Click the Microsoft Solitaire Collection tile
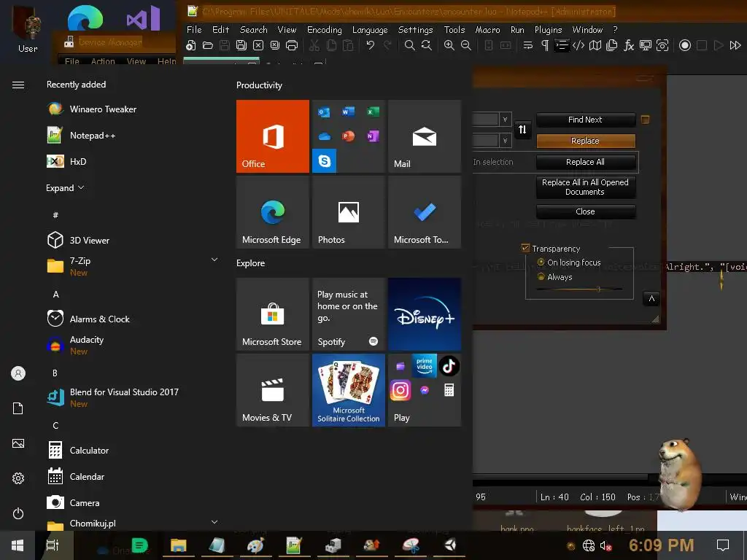 pyautogui.click(x=348, y=390)
